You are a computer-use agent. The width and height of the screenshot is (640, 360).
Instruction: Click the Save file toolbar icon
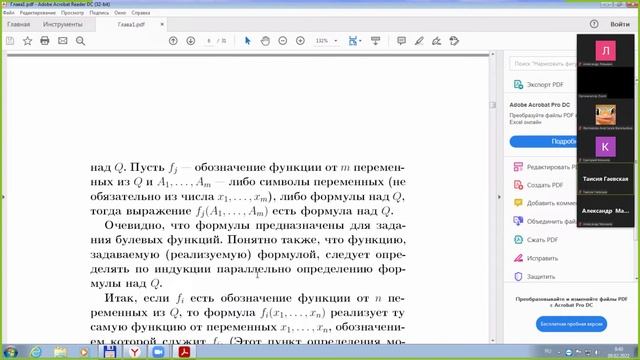(x=10, y=41)
